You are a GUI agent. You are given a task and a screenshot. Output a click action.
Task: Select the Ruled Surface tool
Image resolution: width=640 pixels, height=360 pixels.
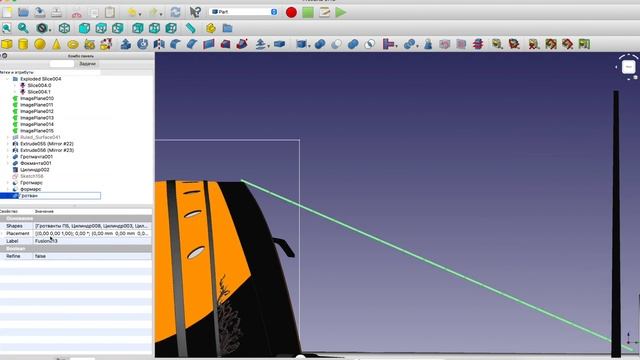pyautogui.click(x=209, y=44)
